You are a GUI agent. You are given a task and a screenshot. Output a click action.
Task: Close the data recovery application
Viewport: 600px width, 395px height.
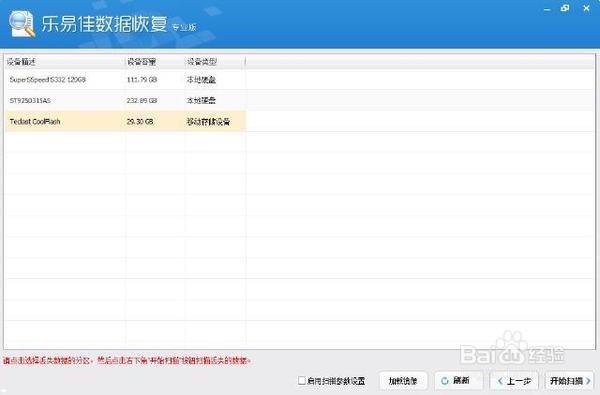[586, 8]
